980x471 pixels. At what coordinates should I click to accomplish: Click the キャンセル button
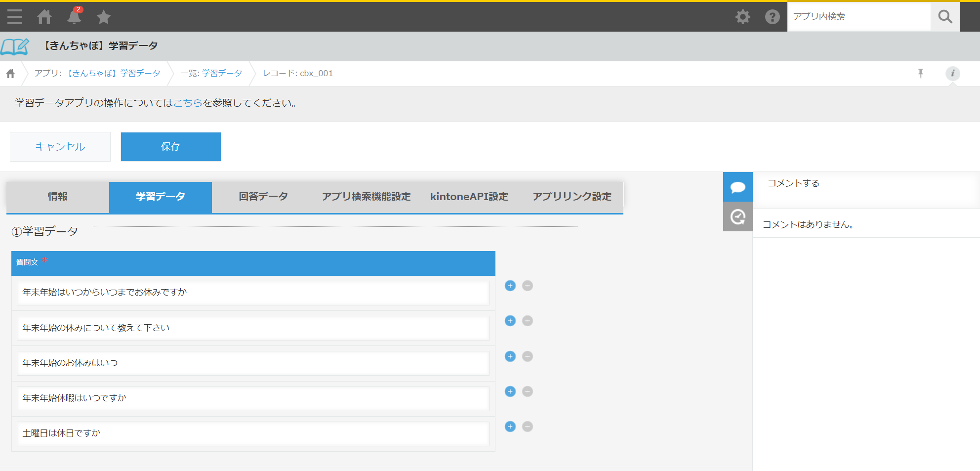click(x=60, y=147)
